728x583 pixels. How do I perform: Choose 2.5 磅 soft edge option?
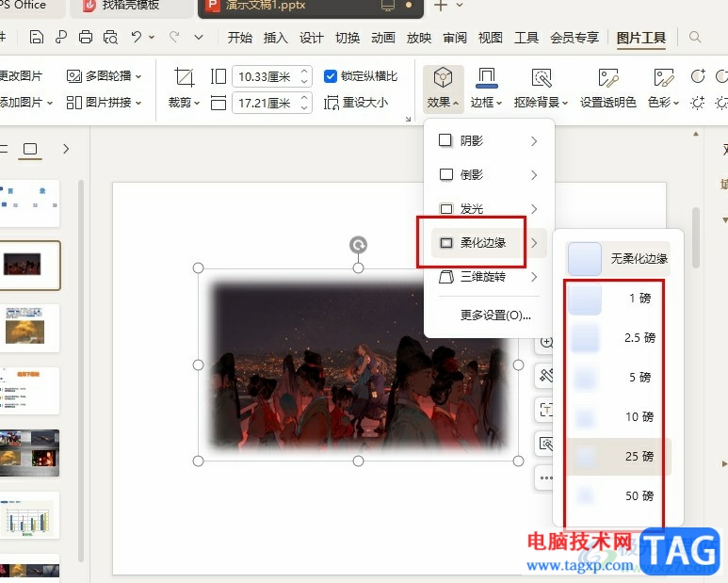(618, 338)
